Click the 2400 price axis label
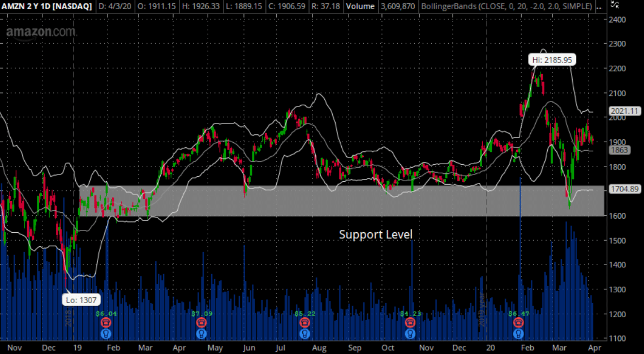The width and height of the screenshot is (644, 354). click(618, 19)
